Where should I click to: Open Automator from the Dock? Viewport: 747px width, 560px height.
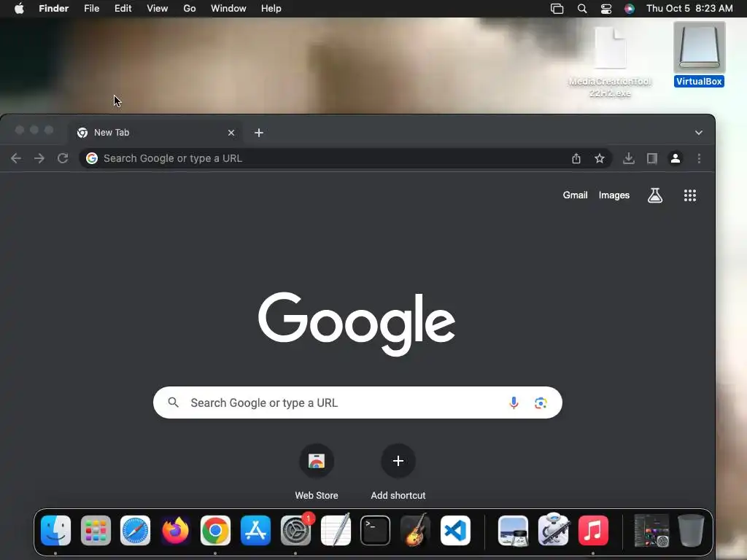[553, 531]
